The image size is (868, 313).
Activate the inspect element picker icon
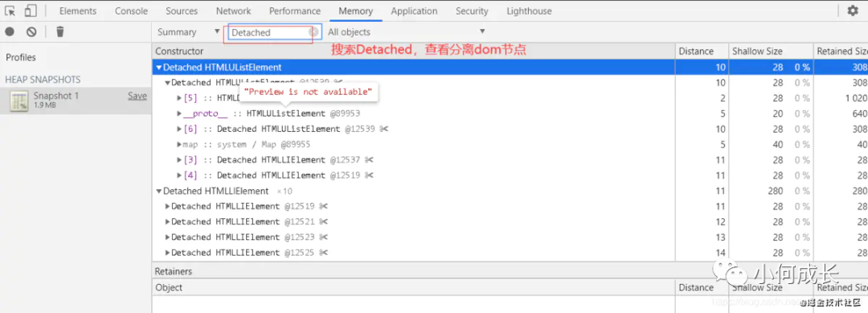10,10
